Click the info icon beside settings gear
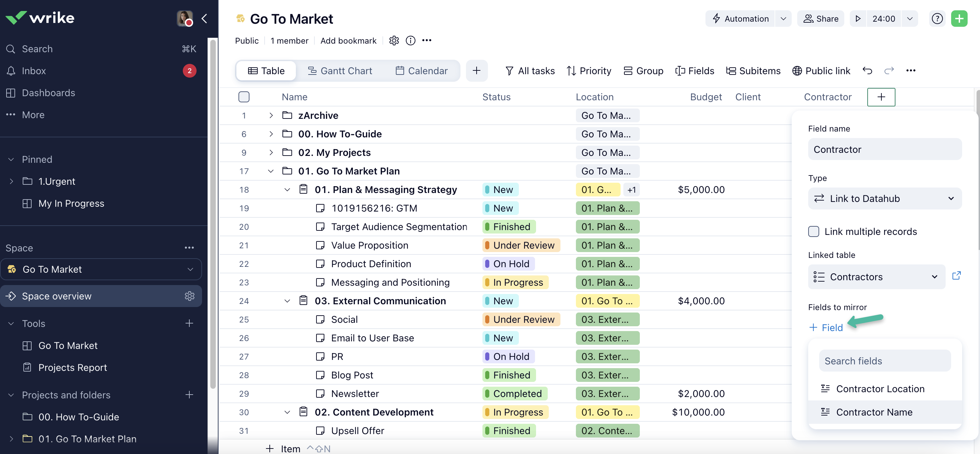Viewport: 980px width, 454px height. click(x=410, y=41)
